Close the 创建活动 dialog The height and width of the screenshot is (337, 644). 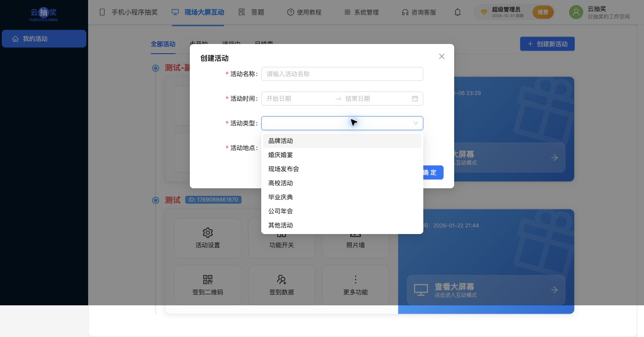442,56
